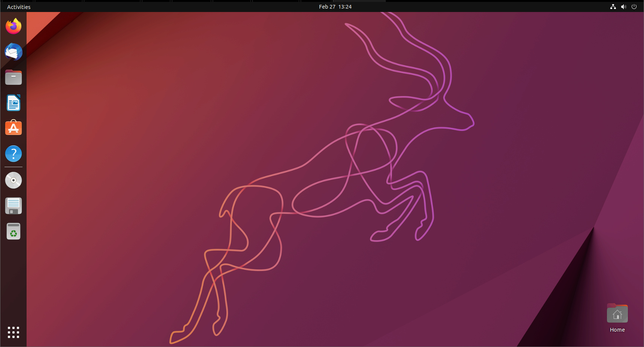Open the power menu icon

pyautogui.click(x=634, y=7)
